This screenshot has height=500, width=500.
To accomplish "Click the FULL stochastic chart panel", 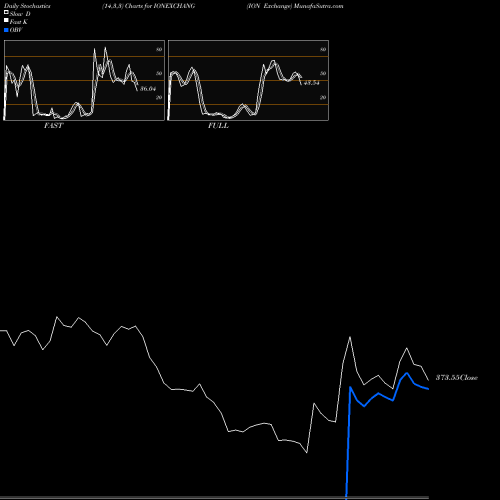I will [x=248, y=80].
